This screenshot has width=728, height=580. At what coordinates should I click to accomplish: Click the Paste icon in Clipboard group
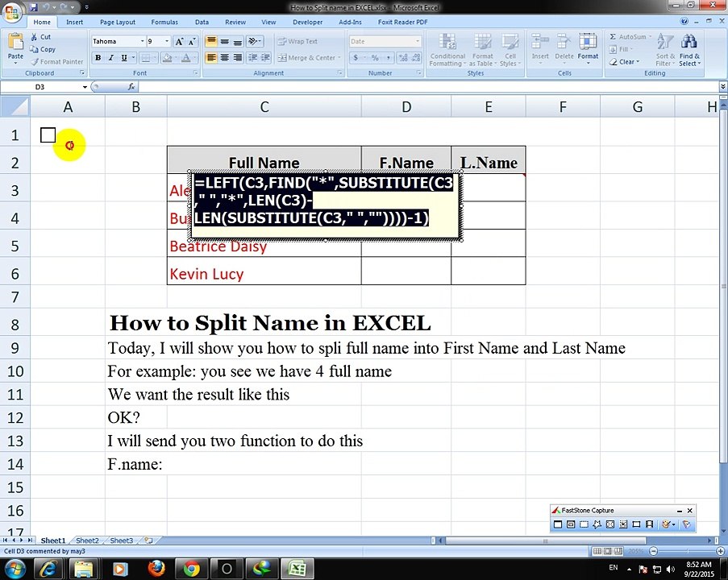(x=15, y=43)
